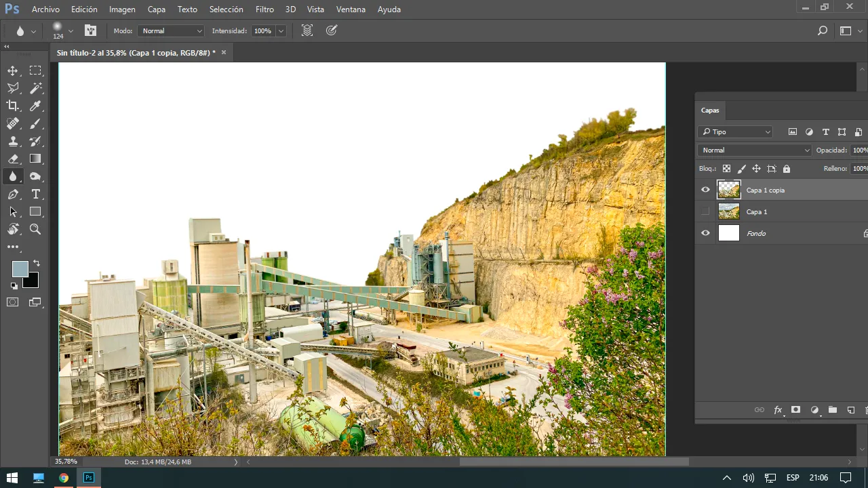Toggle pressure for size icon in options bar

pos(332,30)
